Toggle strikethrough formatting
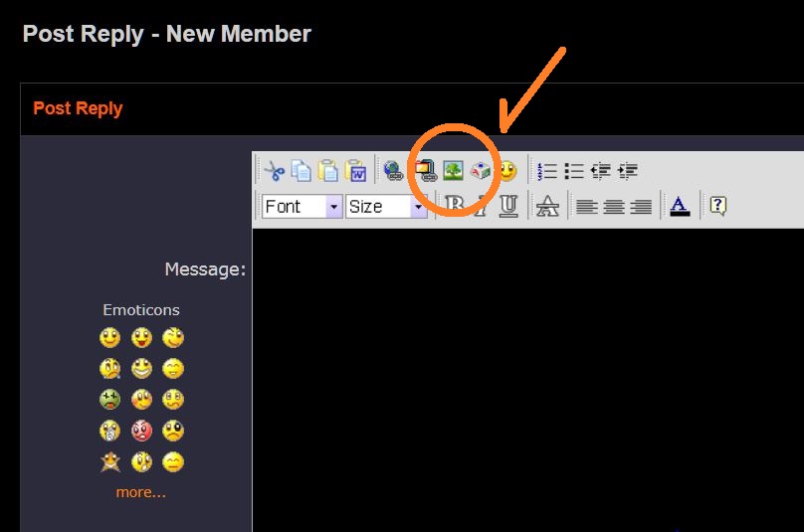Screen dimensions: 804x532 (x=547, y=206)
